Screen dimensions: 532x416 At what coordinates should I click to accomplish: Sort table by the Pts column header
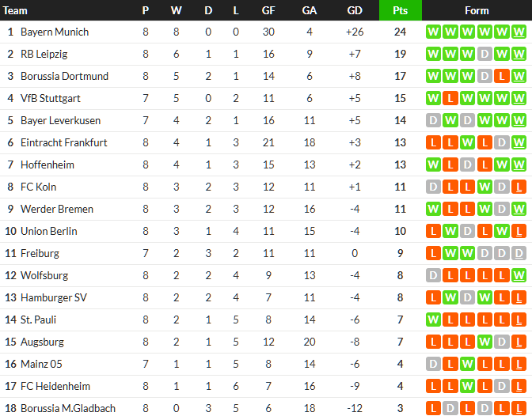(x=400, y=10)
